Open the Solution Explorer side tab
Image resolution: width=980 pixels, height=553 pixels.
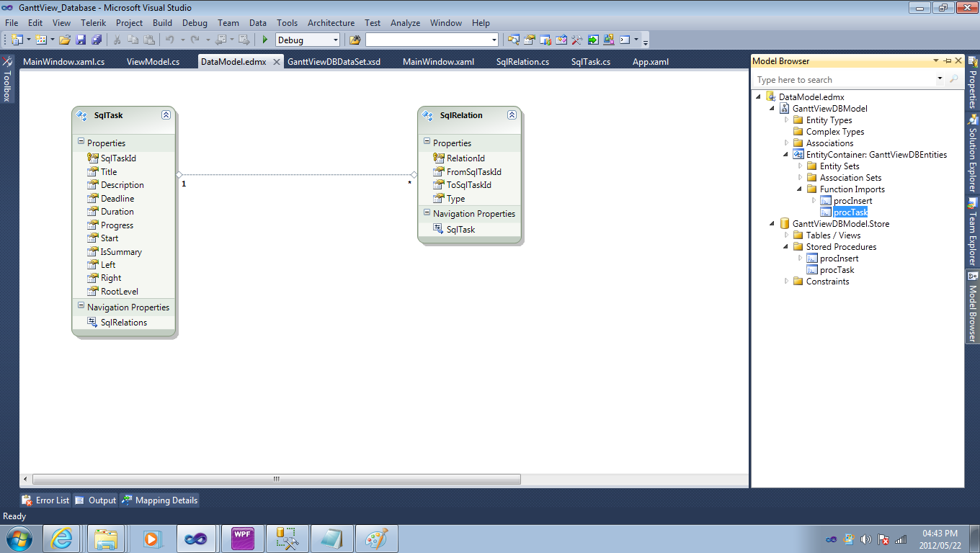click(972, 153)
